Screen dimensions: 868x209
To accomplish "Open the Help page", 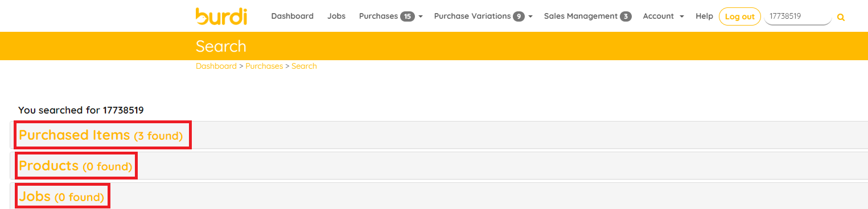I will tap(704, 16).
